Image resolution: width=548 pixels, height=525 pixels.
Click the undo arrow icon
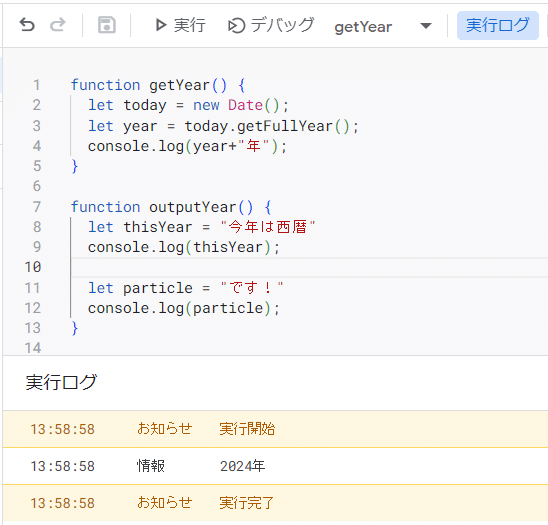tap(27, 25)
